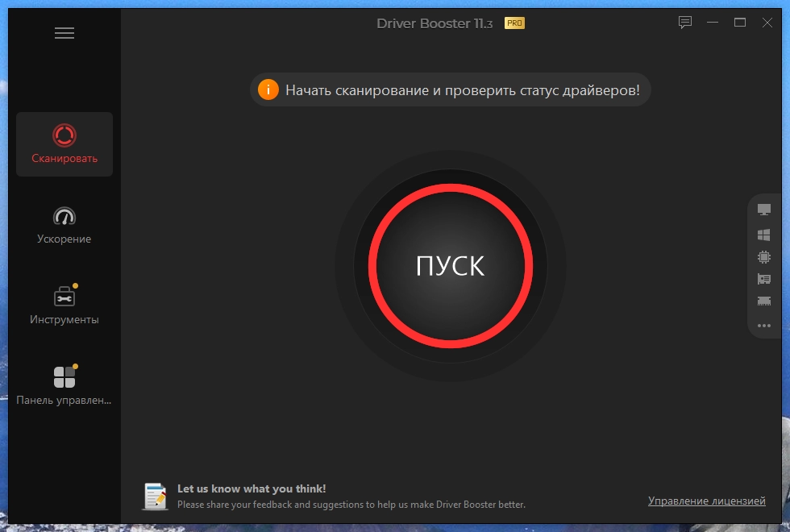This screenshot has height=532, width=790.
Task: Click the CPU chip icon in right panel
Action: tap(764, 257)
